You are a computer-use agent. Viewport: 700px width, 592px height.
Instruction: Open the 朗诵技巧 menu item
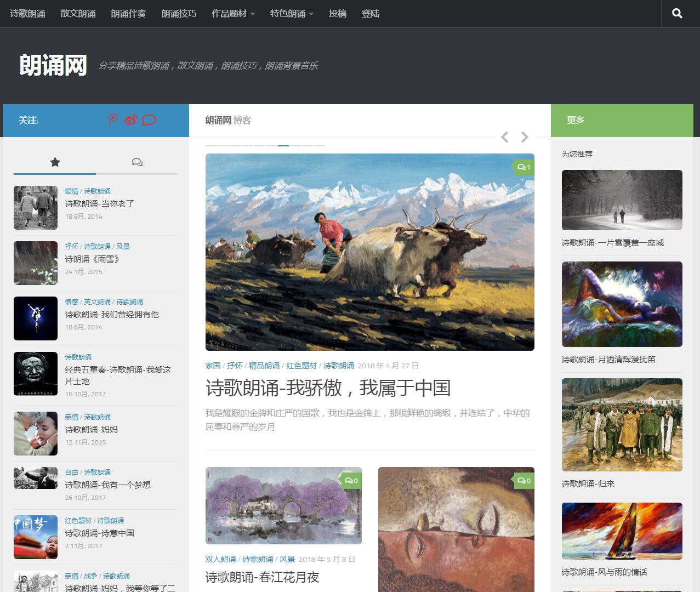coord(179,14)
